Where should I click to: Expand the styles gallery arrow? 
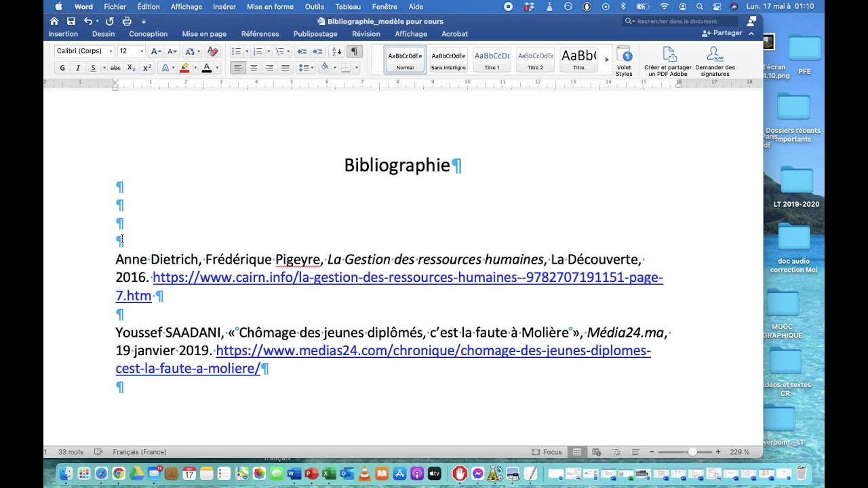click(x=606, y=60)
